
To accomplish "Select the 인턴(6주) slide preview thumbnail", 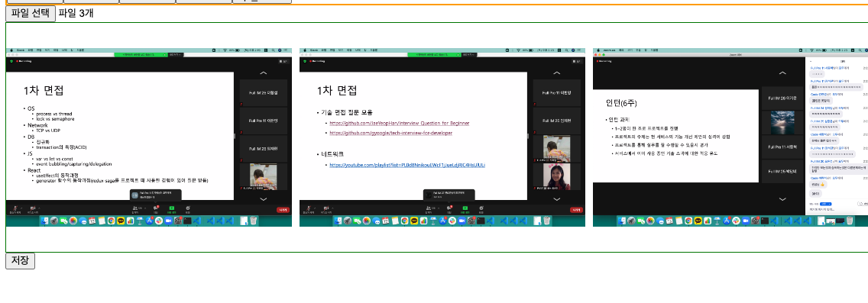I will pyautogui.click(x=730, y=137).
